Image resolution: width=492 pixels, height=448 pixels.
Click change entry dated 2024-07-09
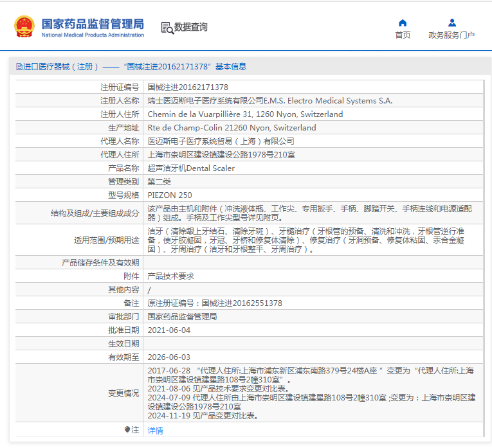coord(311,402)
